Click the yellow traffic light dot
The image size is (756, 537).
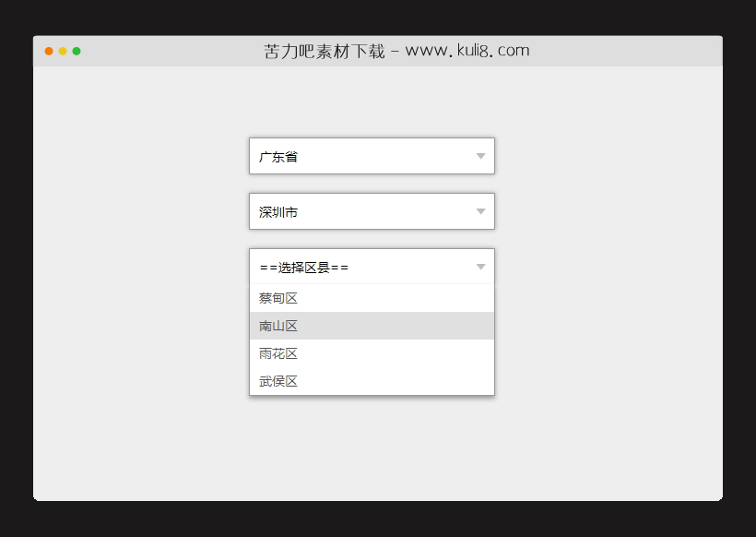62,52
